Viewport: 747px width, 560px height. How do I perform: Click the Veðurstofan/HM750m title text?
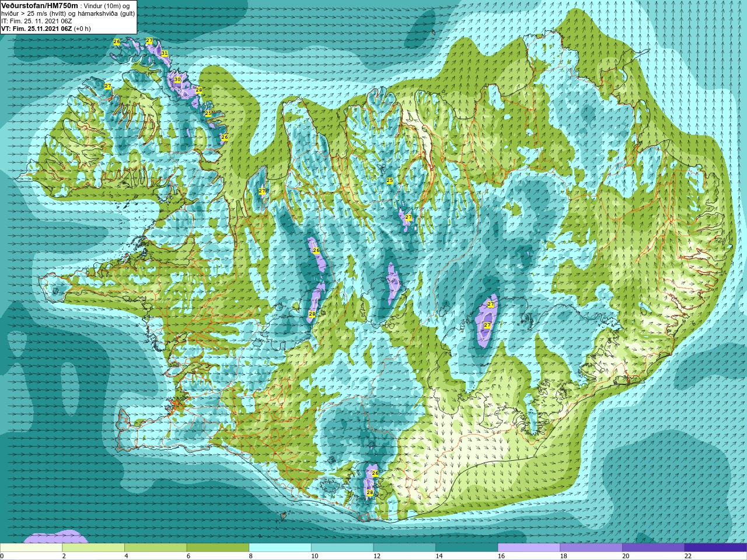(x=40, y=5)
